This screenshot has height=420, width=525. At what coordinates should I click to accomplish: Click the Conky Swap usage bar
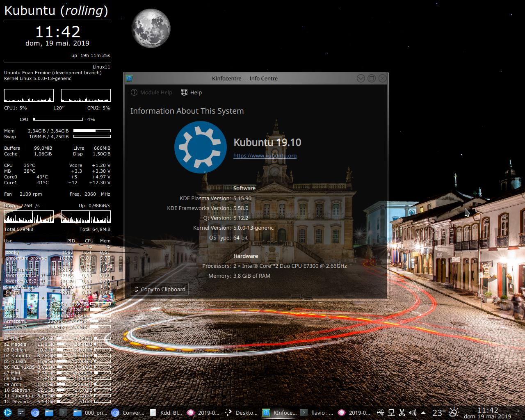pos(92,137)
